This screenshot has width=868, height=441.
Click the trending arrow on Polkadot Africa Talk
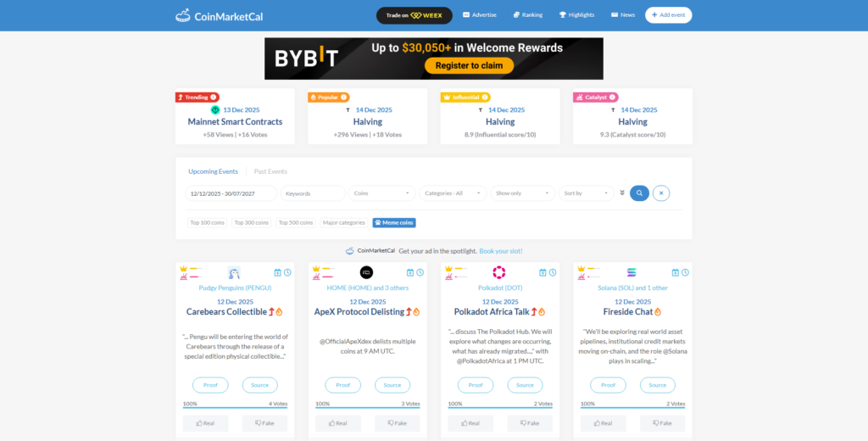[534, 312]
